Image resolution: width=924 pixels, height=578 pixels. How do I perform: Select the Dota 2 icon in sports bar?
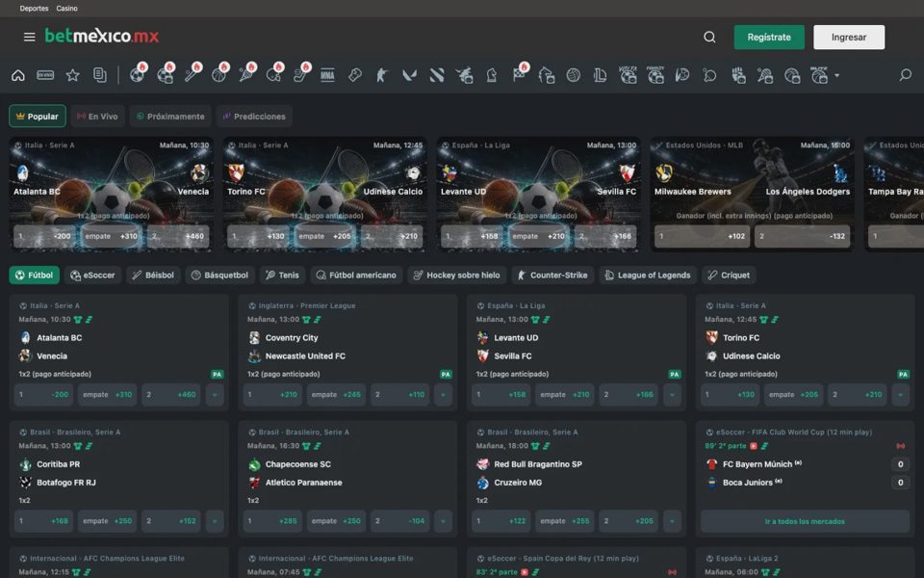pos(437,75)
